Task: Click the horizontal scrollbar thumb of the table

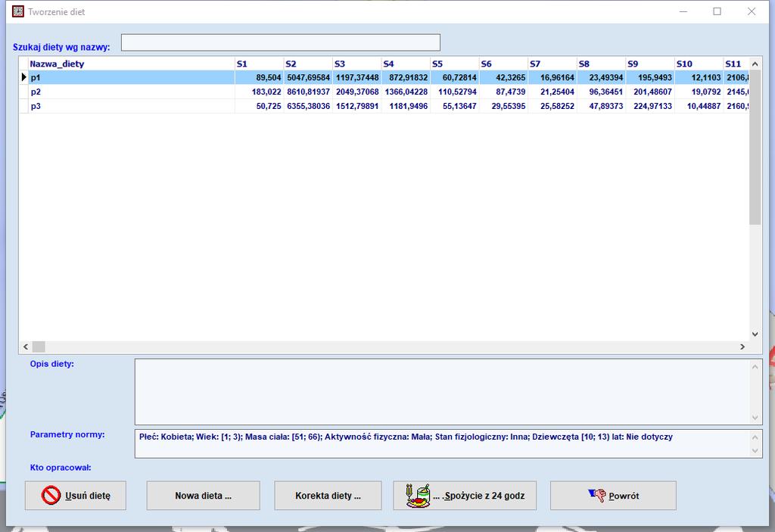Action: coord(39,347)
